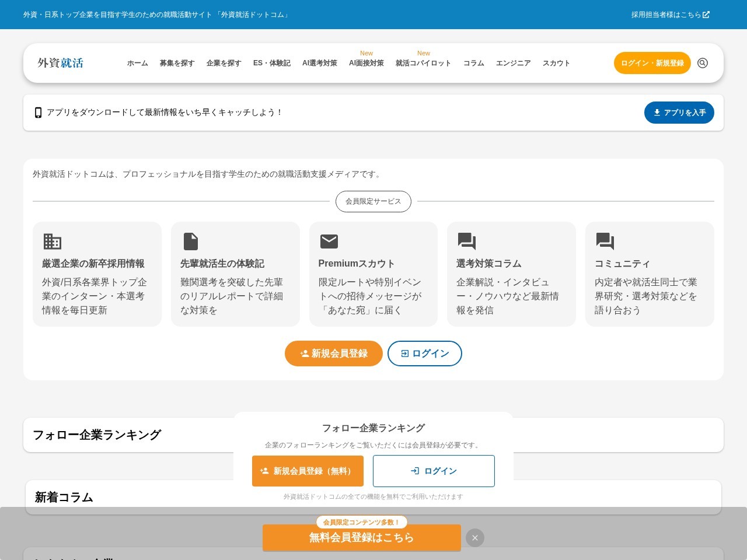Click the building icon above 厳選企業の新卒採用情報
Screen dimensions: 747x560
(53, 241)
